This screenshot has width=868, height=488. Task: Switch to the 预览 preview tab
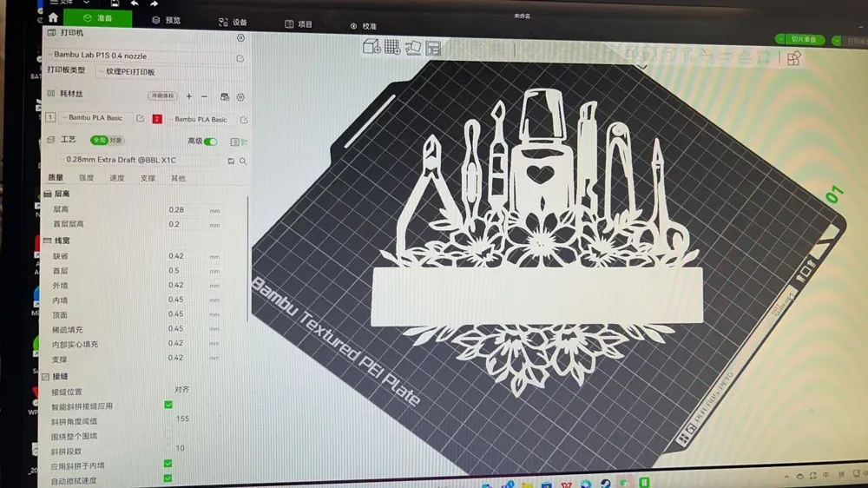click(167, 20)
